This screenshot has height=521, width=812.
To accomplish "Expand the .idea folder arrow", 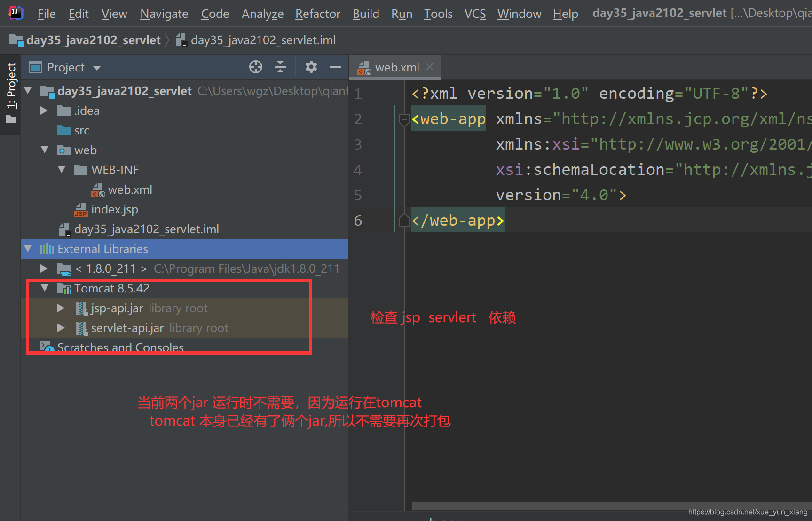I will point(44,111).
